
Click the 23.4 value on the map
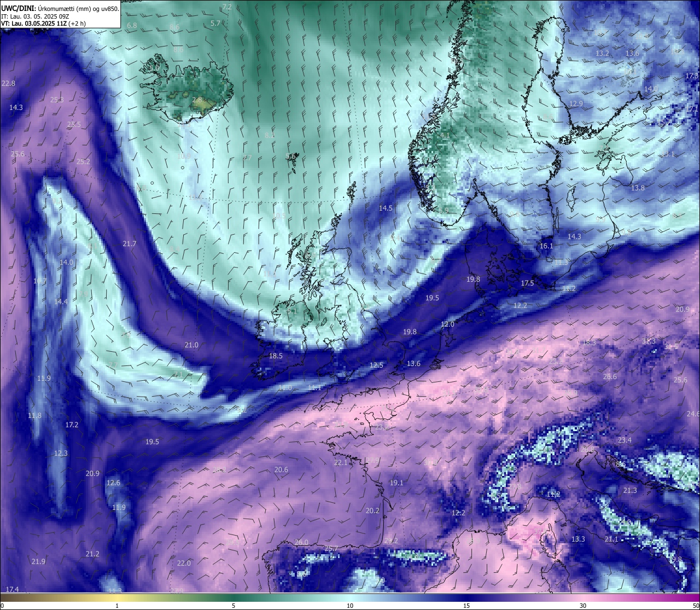click(625, 440)
